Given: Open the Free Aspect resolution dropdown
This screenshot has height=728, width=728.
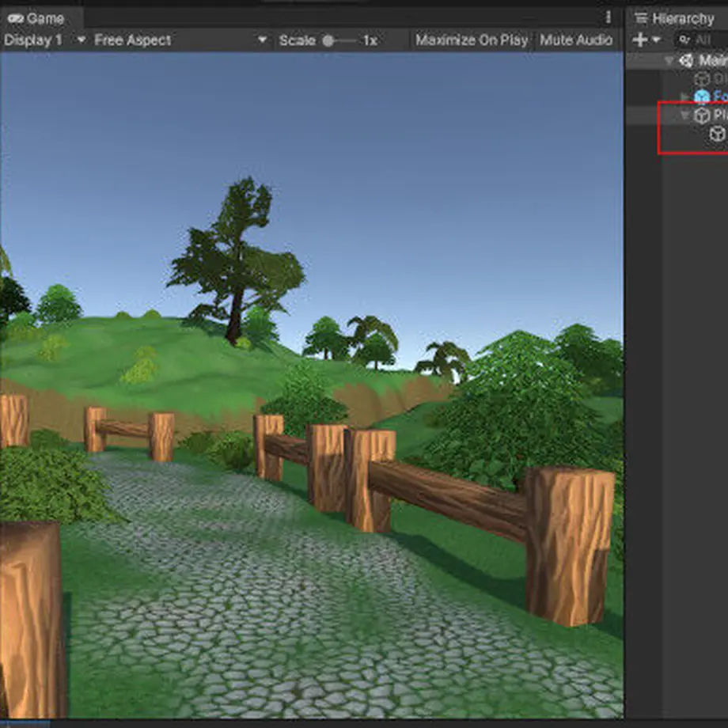Looking at the screenshot, I should click(x=180, y=40).
